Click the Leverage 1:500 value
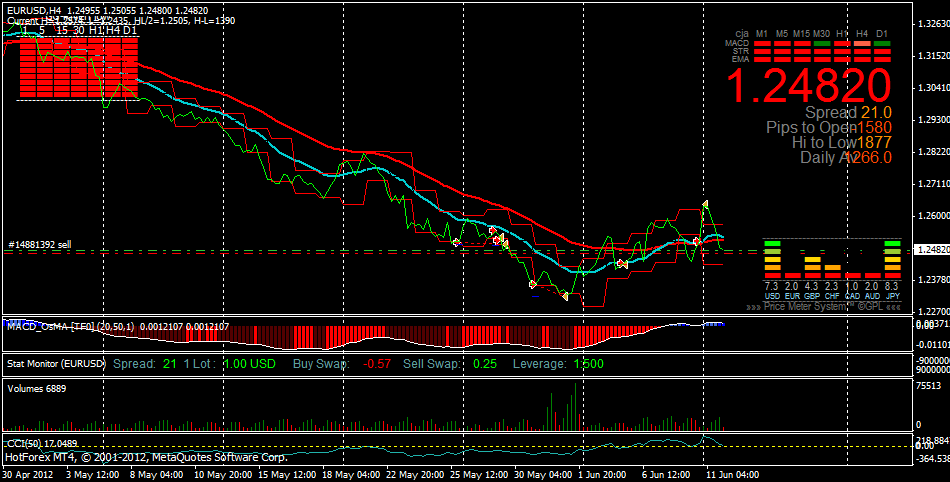 click(x=588, y=364)
